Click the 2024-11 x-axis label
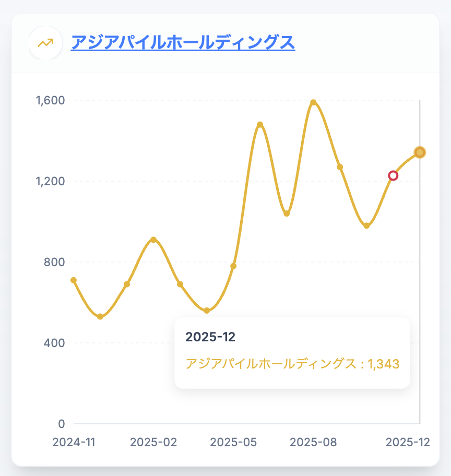Image resolution: width=451 pixels, height=476 pixels. pyautogui.click(x=74, y=442)
